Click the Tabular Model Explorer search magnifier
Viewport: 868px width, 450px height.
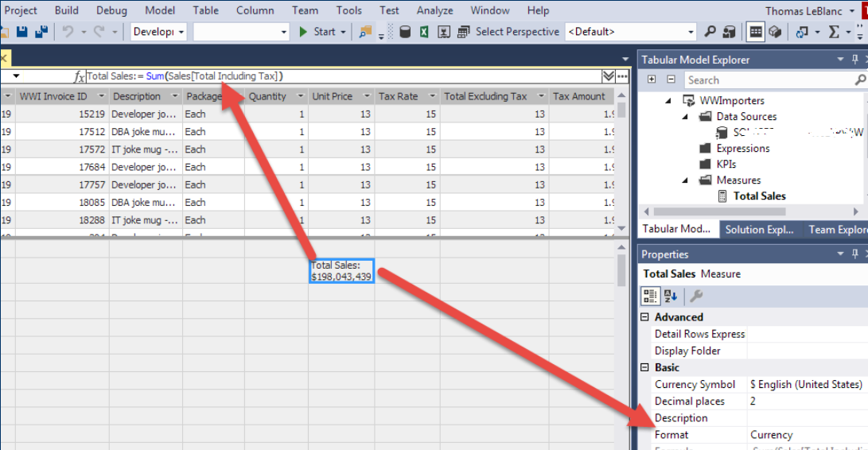(x=860, y=80)
